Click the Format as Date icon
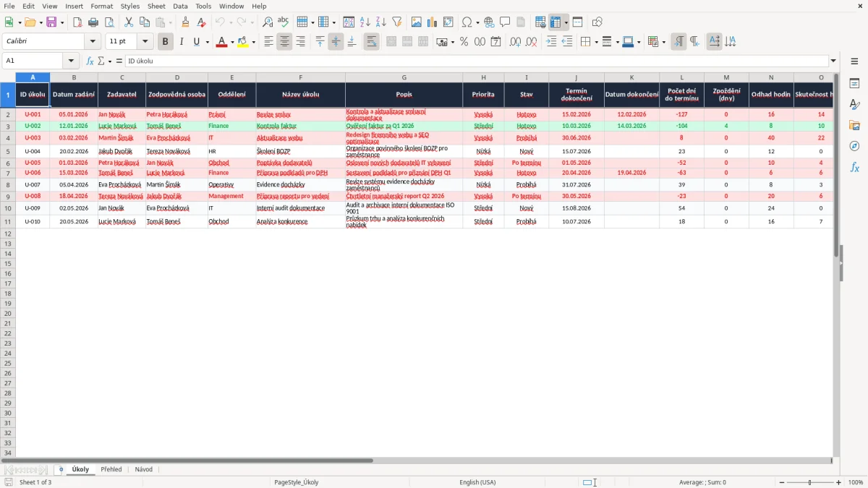Image resolution: width=868 pixels, height=488 pixels. (x=495, y=42)
